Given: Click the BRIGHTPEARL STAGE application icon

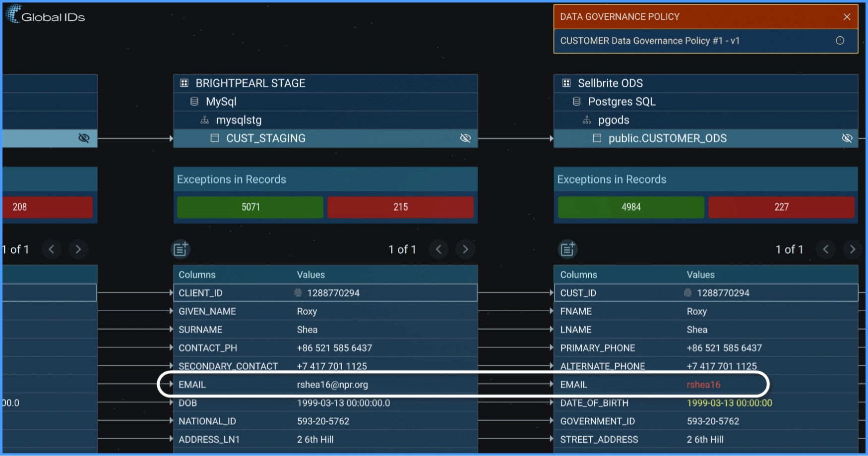Looking at the screenshot, I should pos(184,83).
